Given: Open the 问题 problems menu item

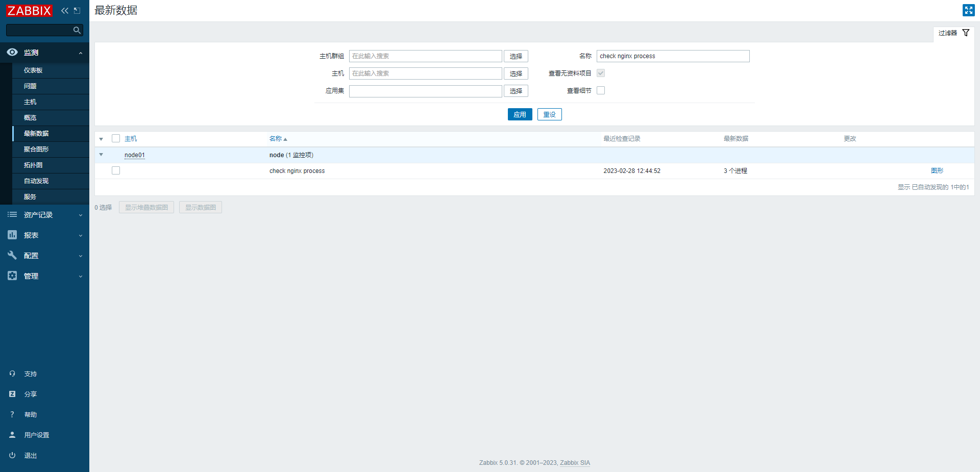Looking at the screenshot, I should [30, 86].
